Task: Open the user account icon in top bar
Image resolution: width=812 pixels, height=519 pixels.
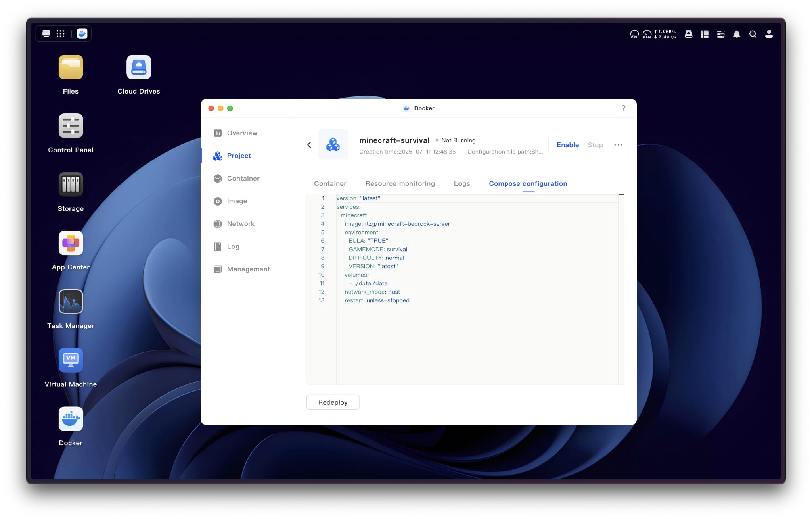Action: click(x=769, y=34)
